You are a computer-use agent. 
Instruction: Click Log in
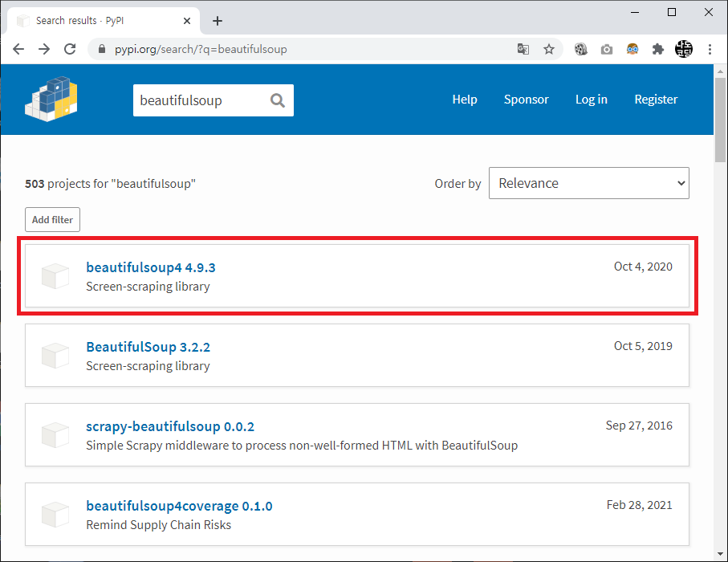click(x=591, y=100)
